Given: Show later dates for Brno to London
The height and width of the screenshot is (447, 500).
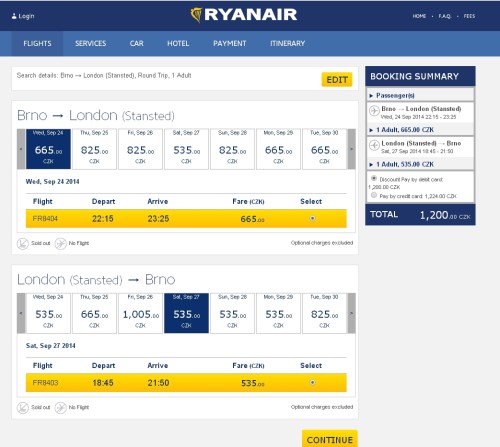Looking at the screenshot, I should pyautogui.click(x=351, y=149).
